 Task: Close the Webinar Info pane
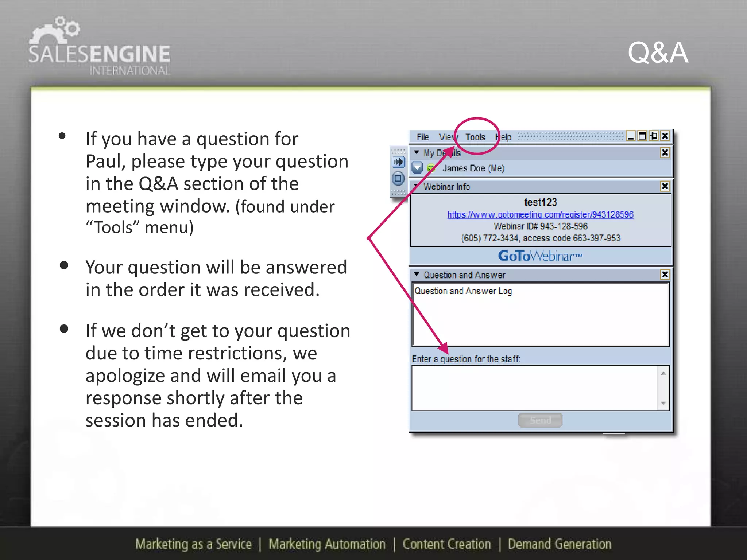point(665,186)
